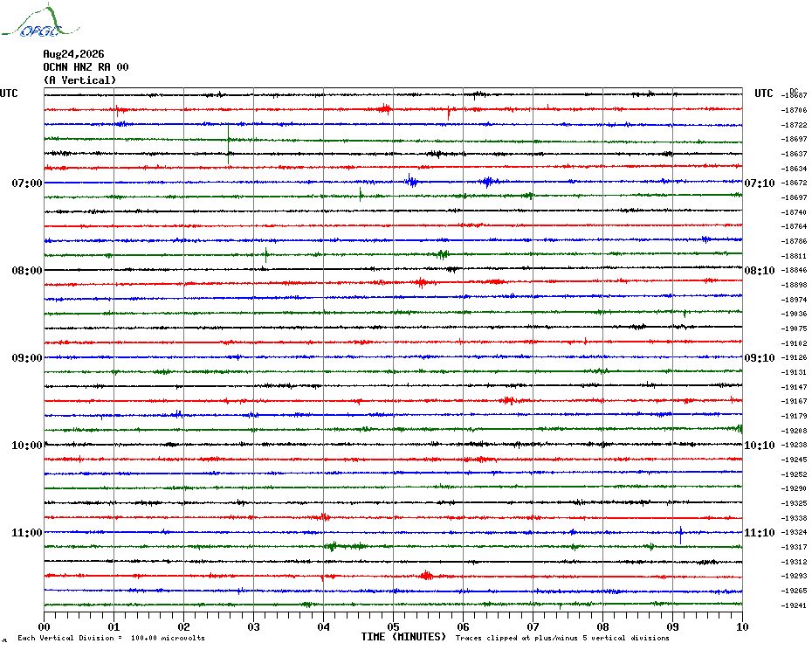The image size is (812, 650).
Task: Click the DC offset value "-18634"
Action: tap(794, 169)
